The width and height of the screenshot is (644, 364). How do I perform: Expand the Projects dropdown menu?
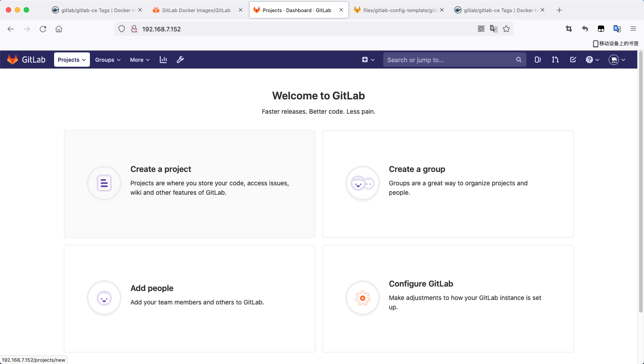pyautogui.click(x=72, y=60)
